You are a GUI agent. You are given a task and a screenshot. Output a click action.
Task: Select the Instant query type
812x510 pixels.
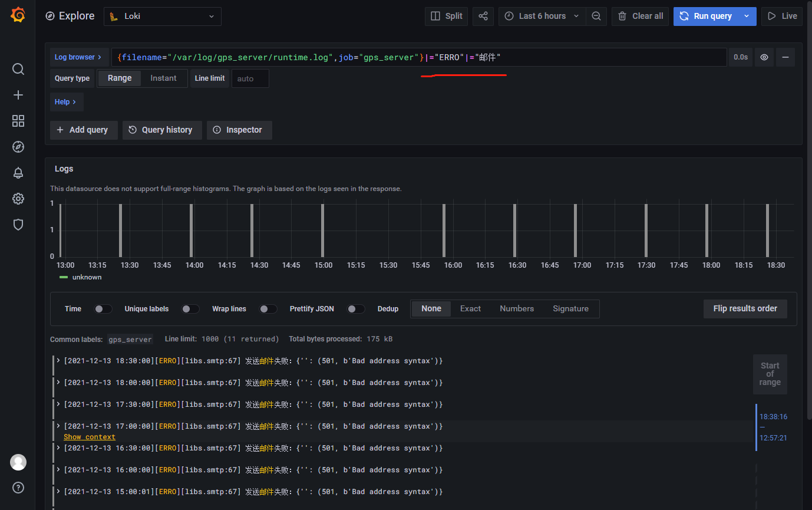(x=163, y=78)
